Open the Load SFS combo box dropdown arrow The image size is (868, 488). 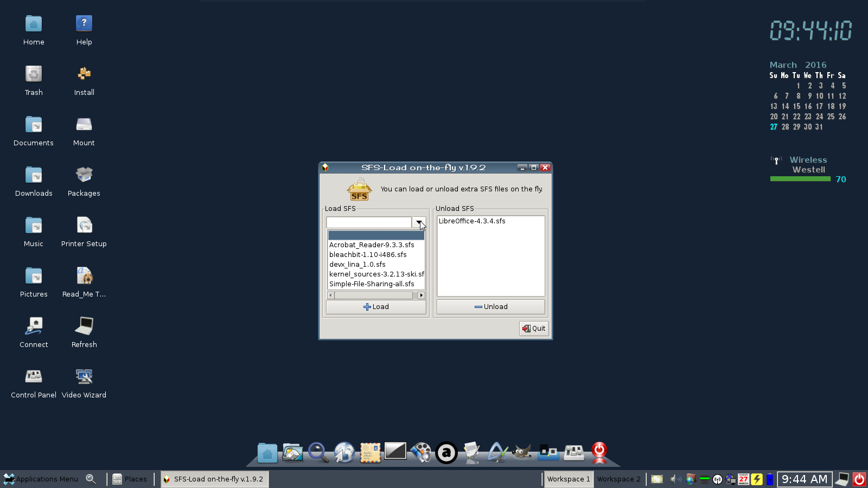click(419, 222)
